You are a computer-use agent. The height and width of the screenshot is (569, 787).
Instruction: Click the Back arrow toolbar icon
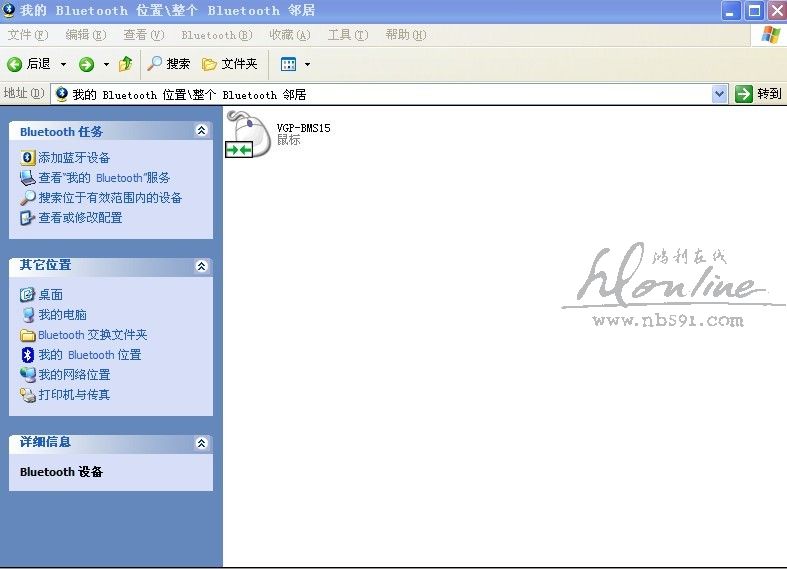click(x=15, y=64)
